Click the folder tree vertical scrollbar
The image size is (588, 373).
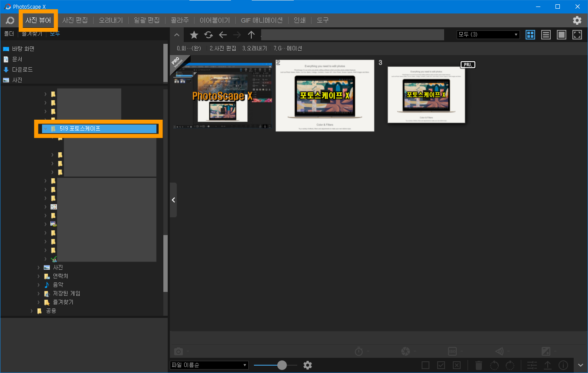tap(165, 263)
